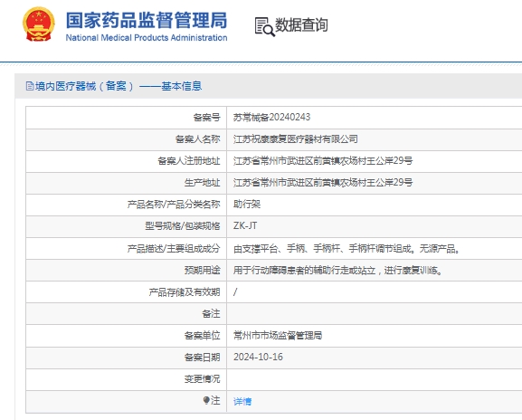Select intended use text starting 用于行动障碍患者
This screenshot has height=420, width=522.
[338, 270]
